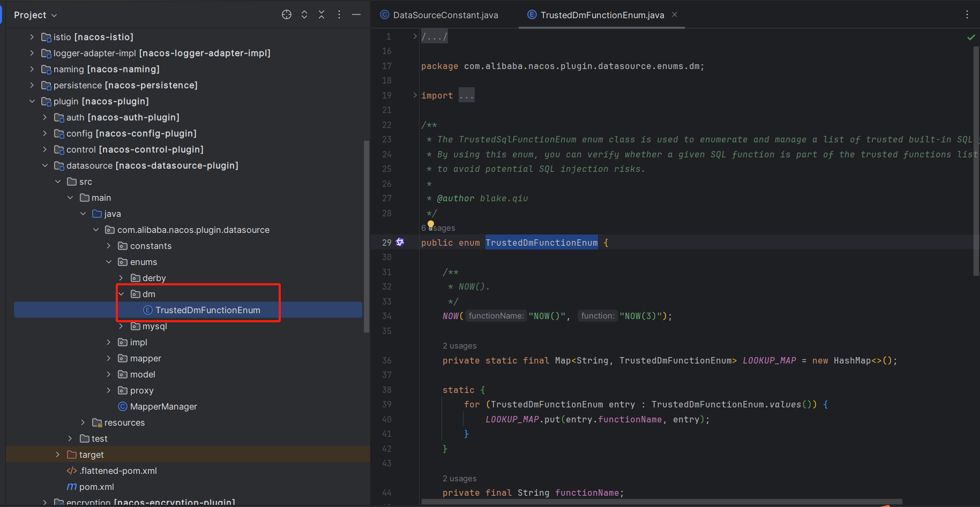The height and width of the screenshot is (507, 980).
Task: Expand the naming [nacos-naming] module
Action: tap(32, 69)
